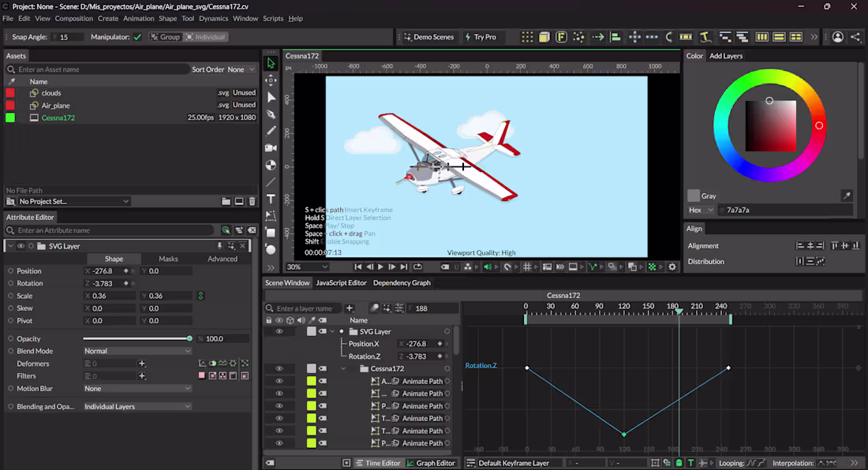The height and width of the screenshot is (470, 868).
Task: Play the animation in viewport
Action: coord(380,267)
